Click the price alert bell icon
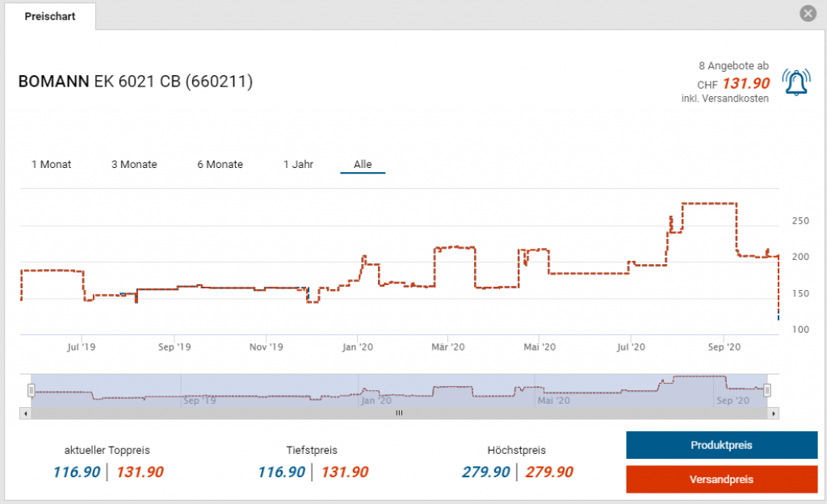The image size is (827, 504). pyautogui.click(x=796, y=82)
